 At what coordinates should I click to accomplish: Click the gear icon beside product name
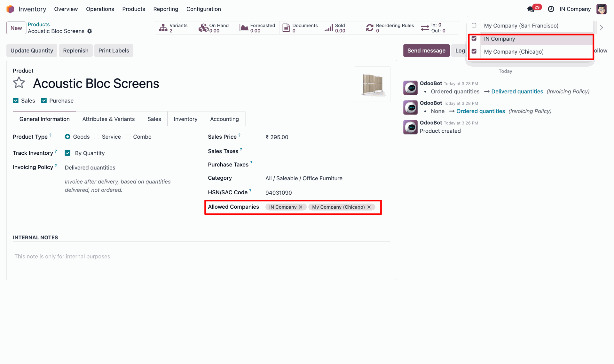coord(90,31)
